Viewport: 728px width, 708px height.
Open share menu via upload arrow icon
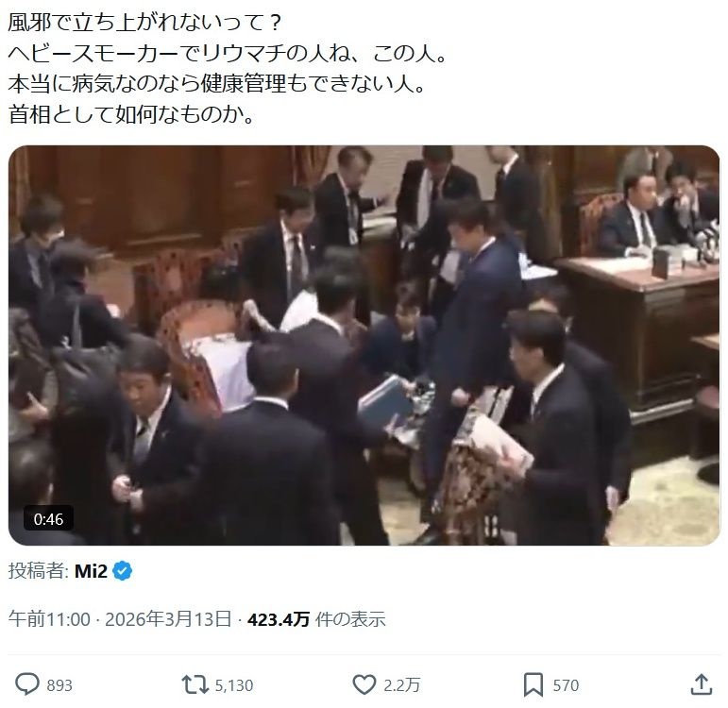tap(702, 684)
